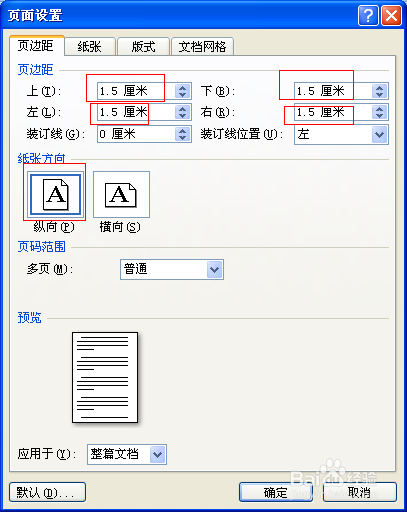
Task: Open the 应用于 dropdown showing 整篇文档
Action: pyautogui.click(x=127, y=454)
